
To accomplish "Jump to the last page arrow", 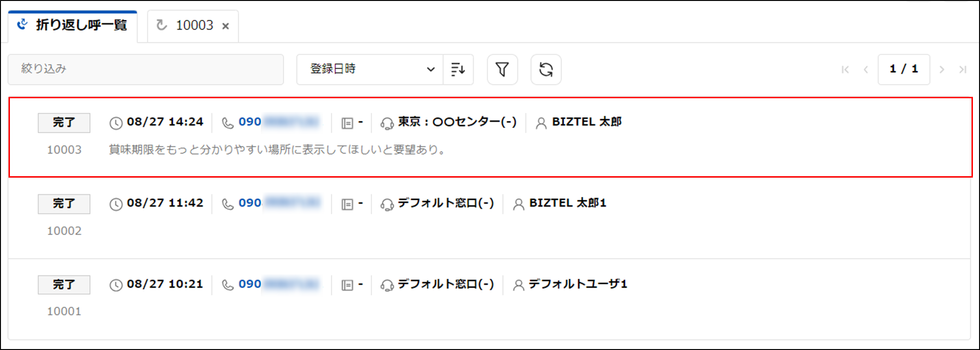I will [963, 69].
